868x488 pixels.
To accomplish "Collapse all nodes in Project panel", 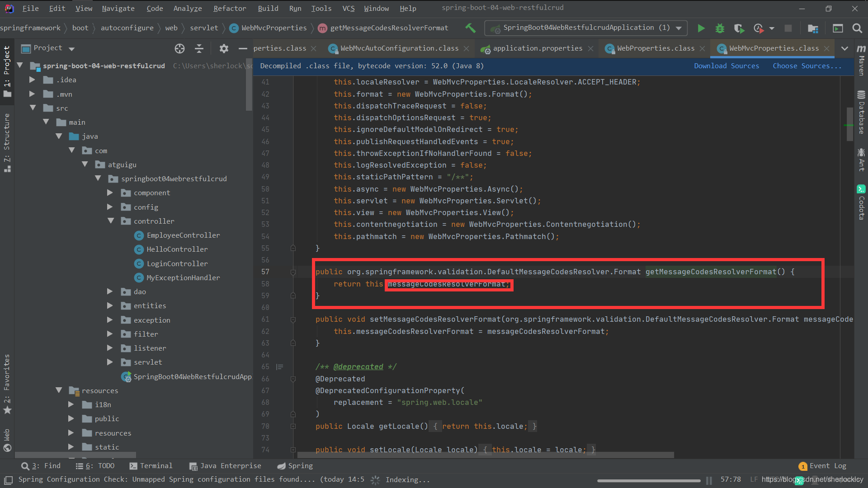I will (199, 48).
